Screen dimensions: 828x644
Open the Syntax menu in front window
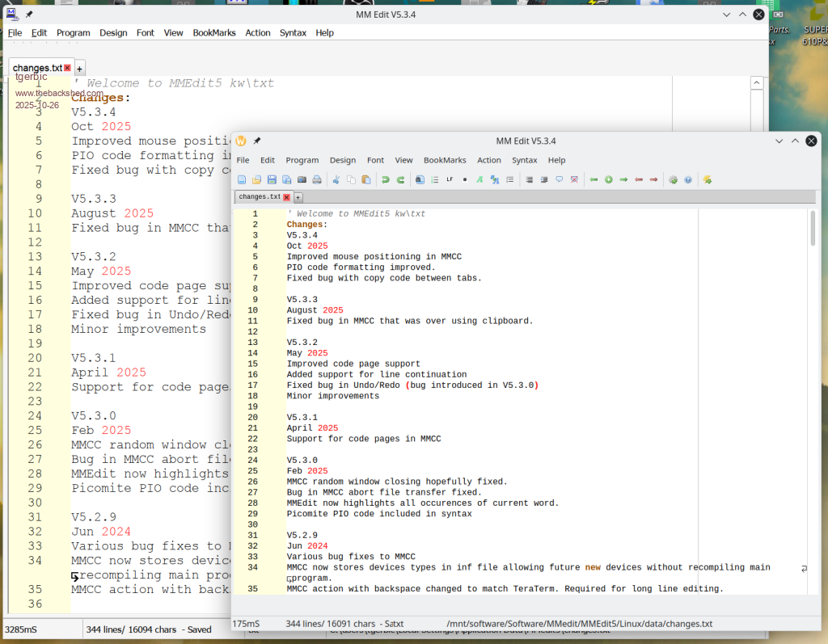pyautogui.click(x=524, y=160)
